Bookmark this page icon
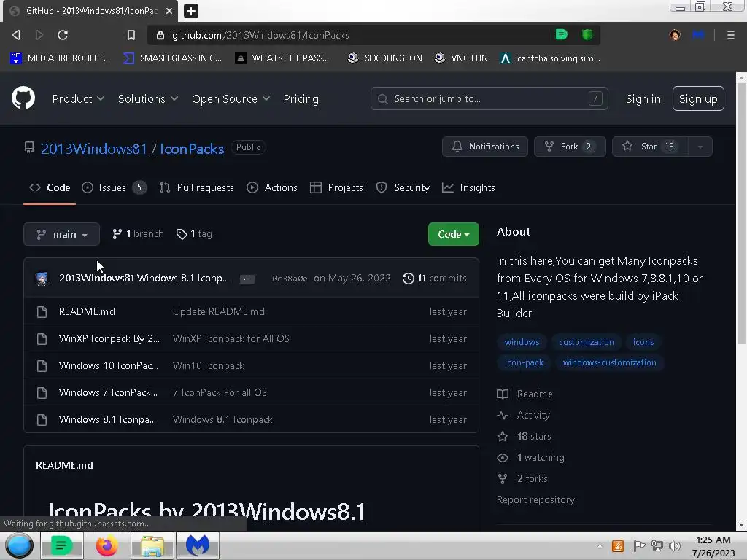Screen dimensions: 747x560 point(131,35)
